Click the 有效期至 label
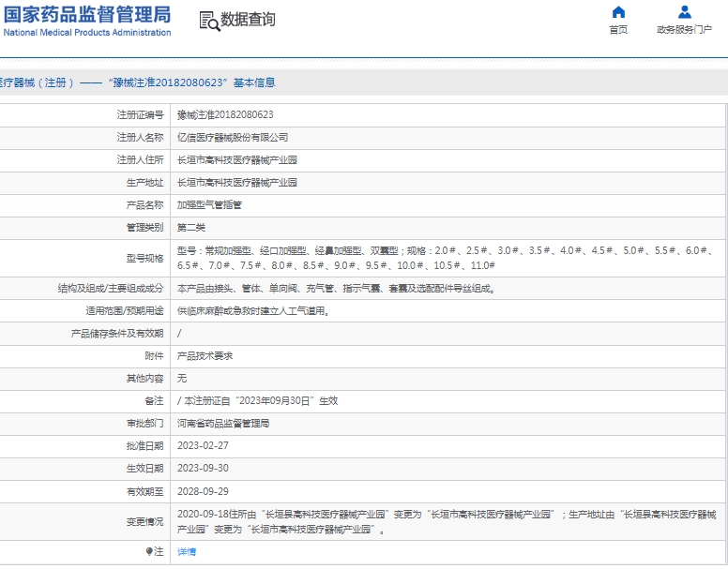The image size is (728, 569). (x=144, y=491)
